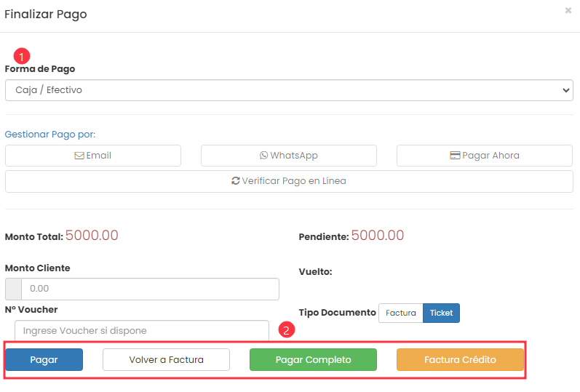
Task: Close the Finalizar Pago dialog
Action: tap(568, 11)
